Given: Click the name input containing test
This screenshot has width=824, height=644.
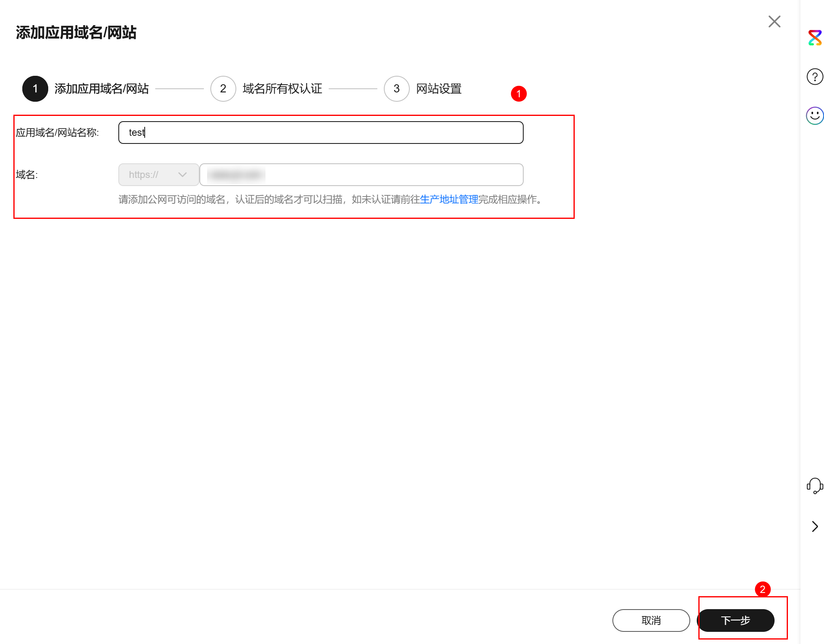Looking at the screenshot, I should pos(320,132).
